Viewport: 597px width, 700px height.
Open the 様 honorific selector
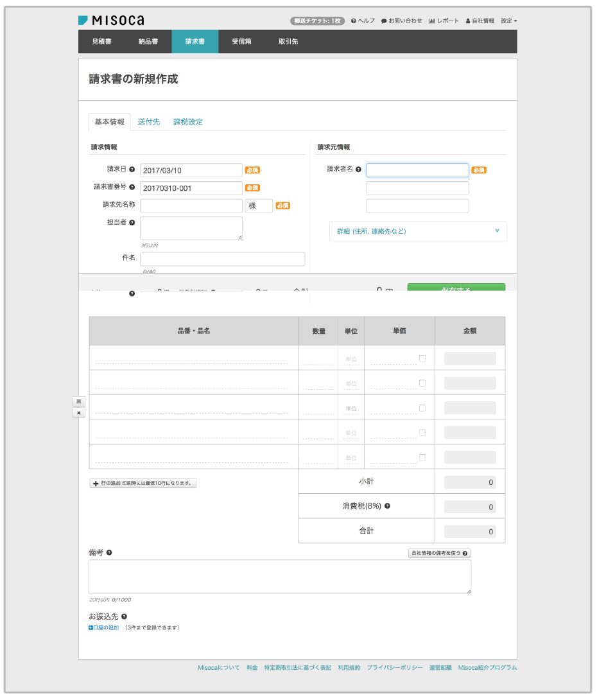coord(259,206)
